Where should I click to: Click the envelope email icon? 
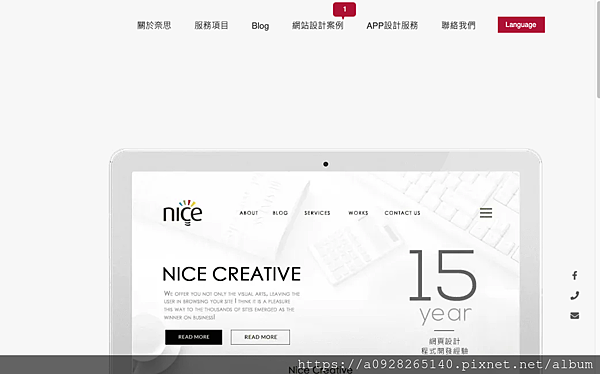pos(574,315)
